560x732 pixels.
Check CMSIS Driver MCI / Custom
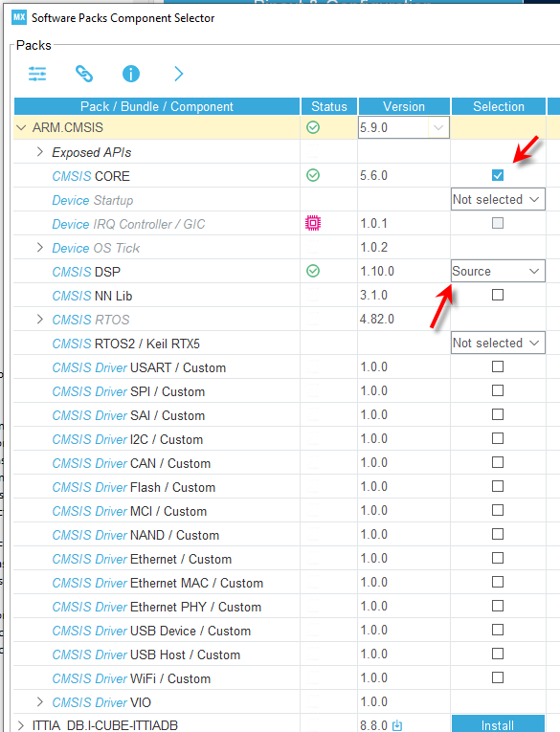coord(498,510)
